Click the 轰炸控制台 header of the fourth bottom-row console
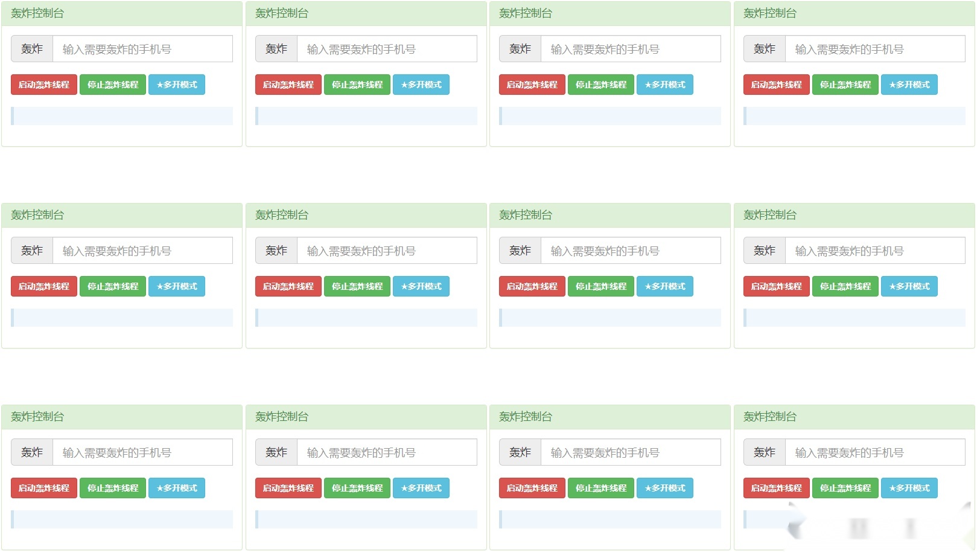980x552 pixels. pos(771,417)
